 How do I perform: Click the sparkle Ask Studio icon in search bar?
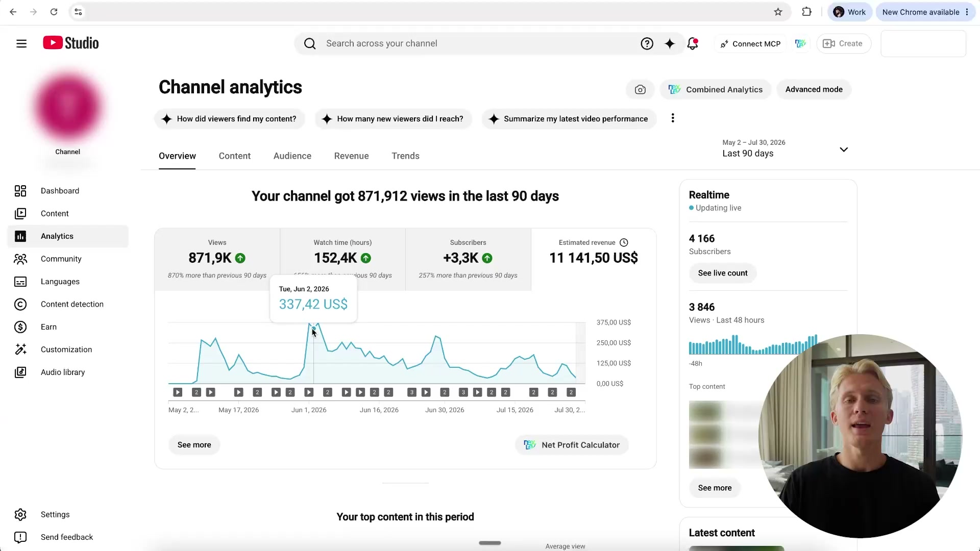[x=670, y=44]
